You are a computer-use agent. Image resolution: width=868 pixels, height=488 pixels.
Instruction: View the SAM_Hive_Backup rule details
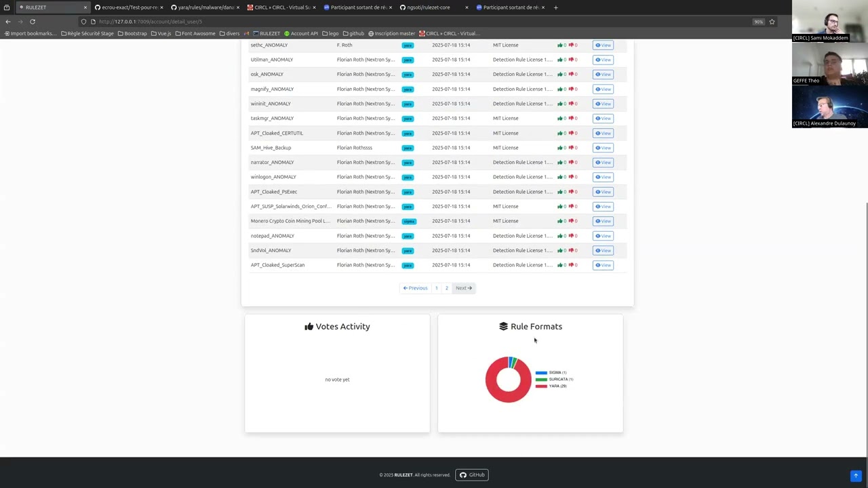(603, 148)
